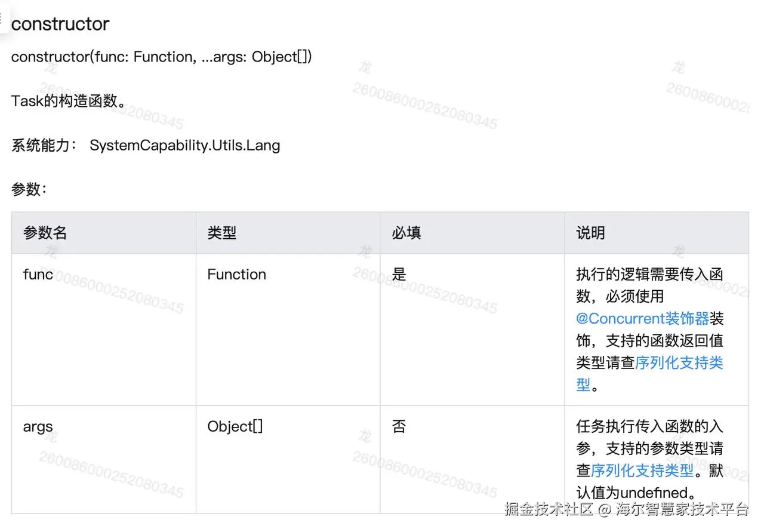Screen dimensions: 764x532
Task: Select the args parameter name cell
Action: click(x=38, y=427)
